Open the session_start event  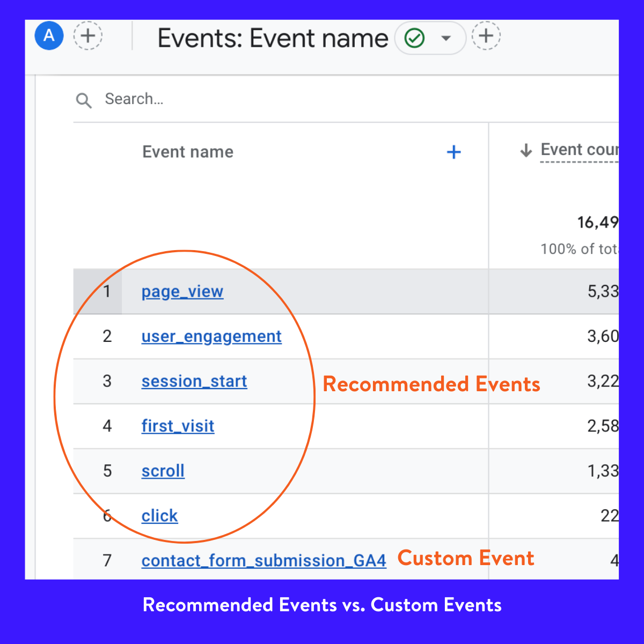tap(194, 381)
